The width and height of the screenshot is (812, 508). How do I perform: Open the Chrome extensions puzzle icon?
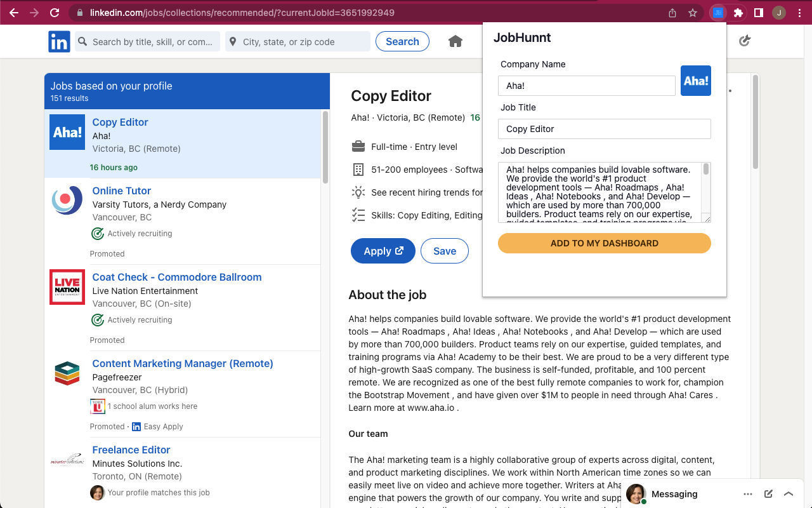(739, 13)
